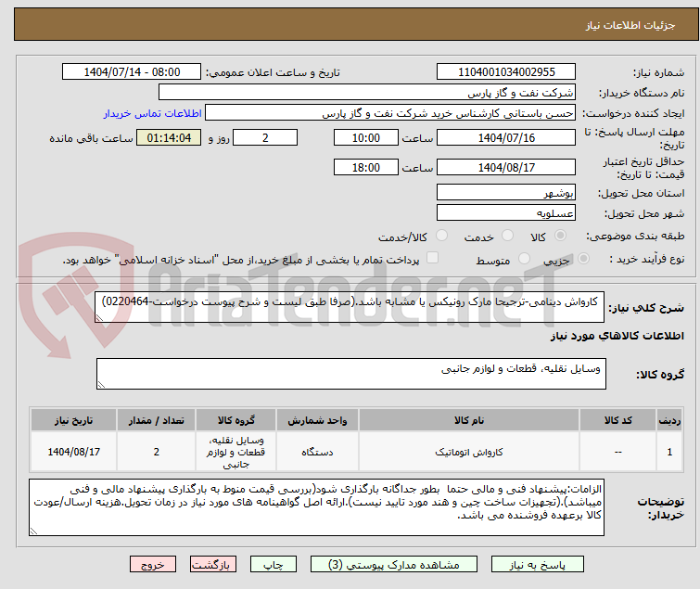Click the resize grip of توضیحات خریدار box

tap(33, 531)
